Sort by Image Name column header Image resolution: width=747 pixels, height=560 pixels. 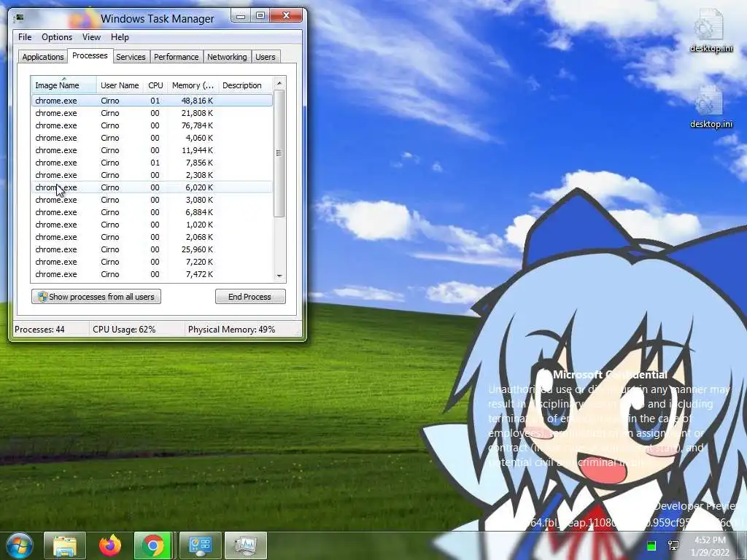64,85
